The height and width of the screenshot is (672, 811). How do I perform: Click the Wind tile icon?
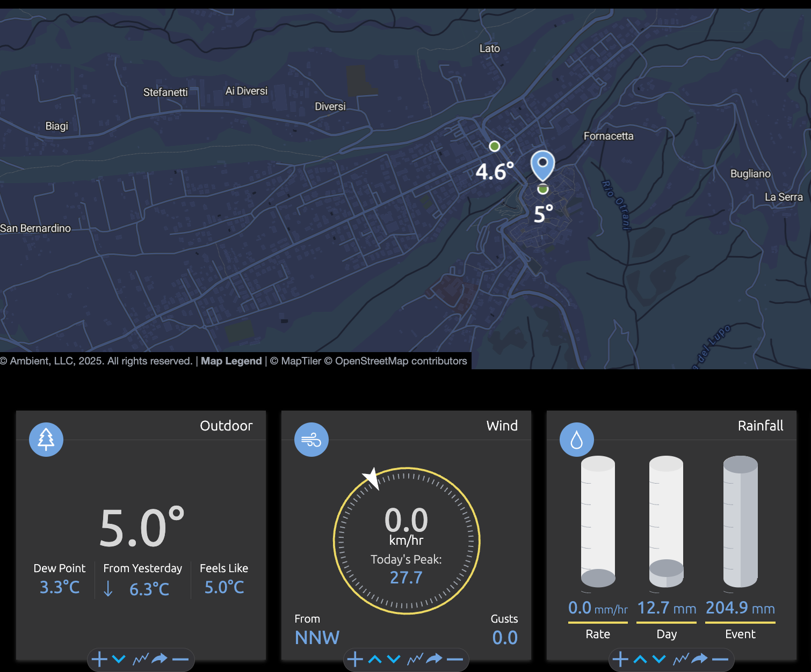tap(312, 440)
